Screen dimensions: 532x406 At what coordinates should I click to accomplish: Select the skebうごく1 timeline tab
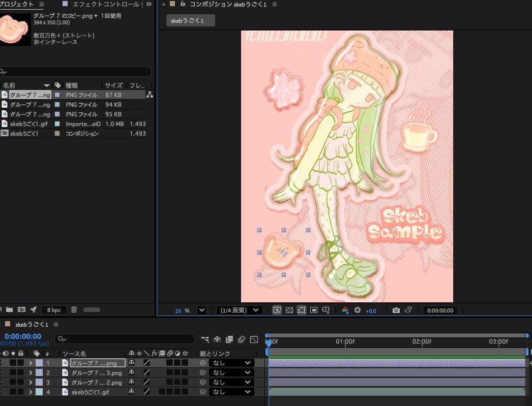click(32, 324)
